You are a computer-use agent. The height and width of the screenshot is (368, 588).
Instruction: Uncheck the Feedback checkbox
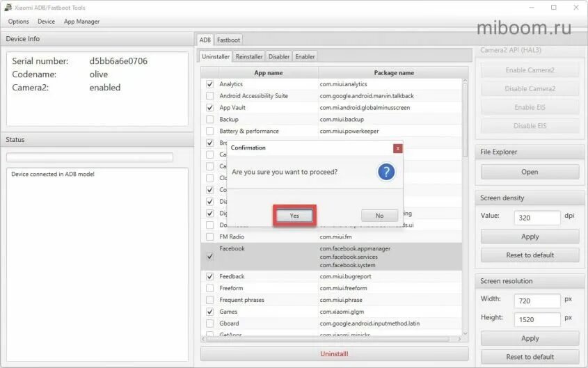210,277
